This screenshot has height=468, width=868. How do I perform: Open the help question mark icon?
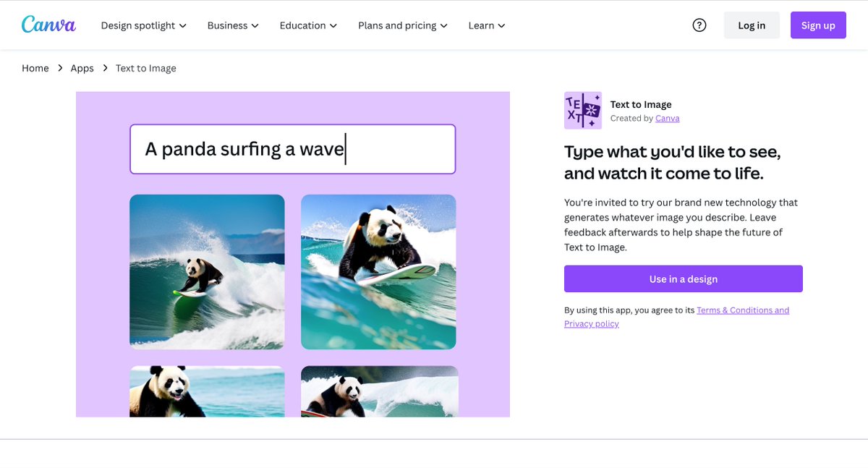point(699,25)
